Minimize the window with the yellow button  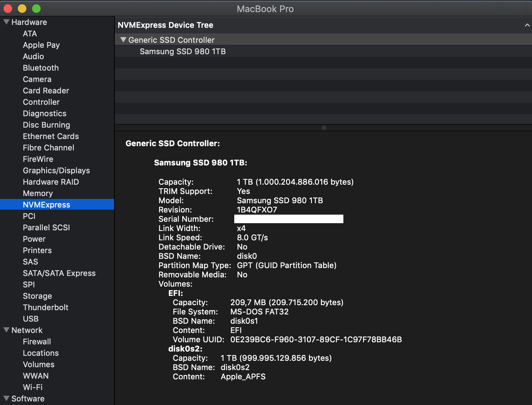tap(22, 9)
